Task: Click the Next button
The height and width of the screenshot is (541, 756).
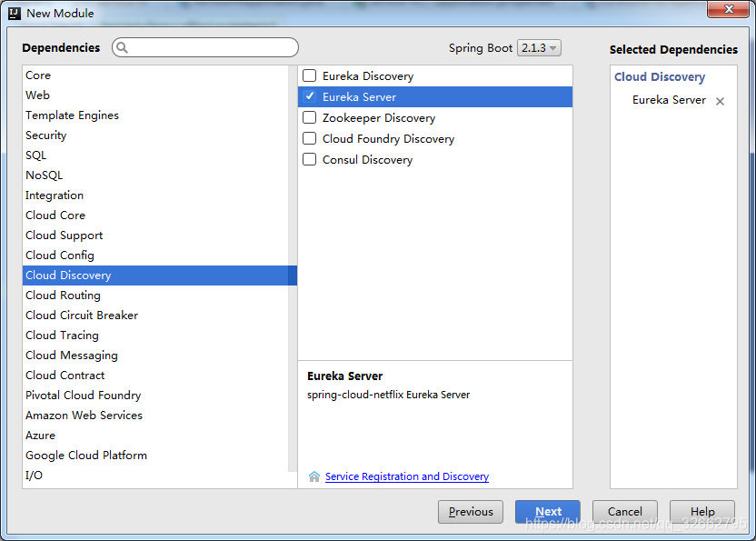Action: (x=548, y=512)
